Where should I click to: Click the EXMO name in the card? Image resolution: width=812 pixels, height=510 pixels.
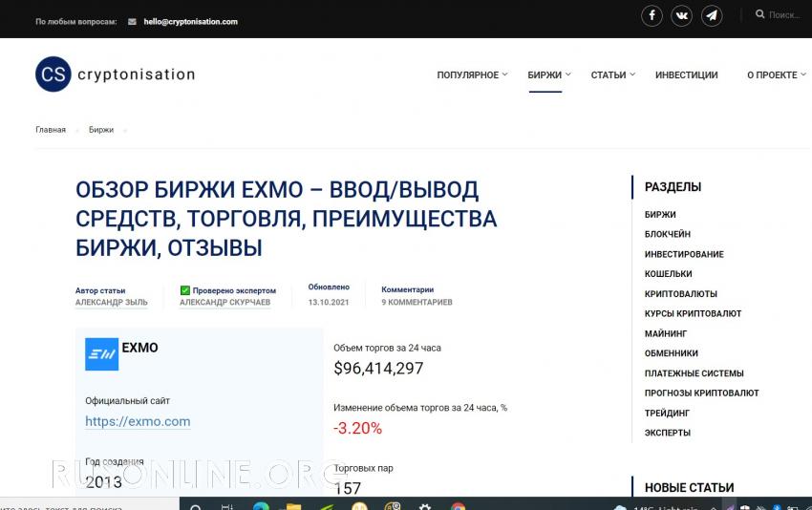139,348
